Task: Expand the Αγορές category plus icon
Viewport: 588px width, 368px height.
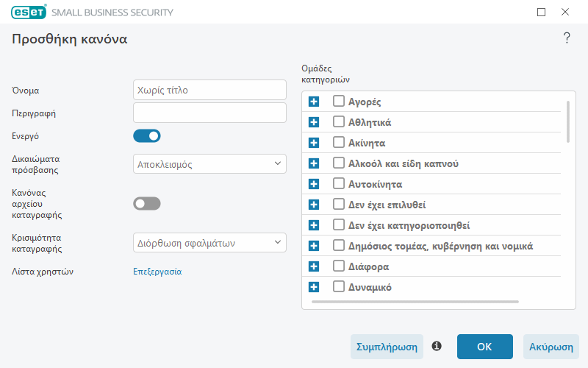Action: pyautogui.click(x=314, y=102)
